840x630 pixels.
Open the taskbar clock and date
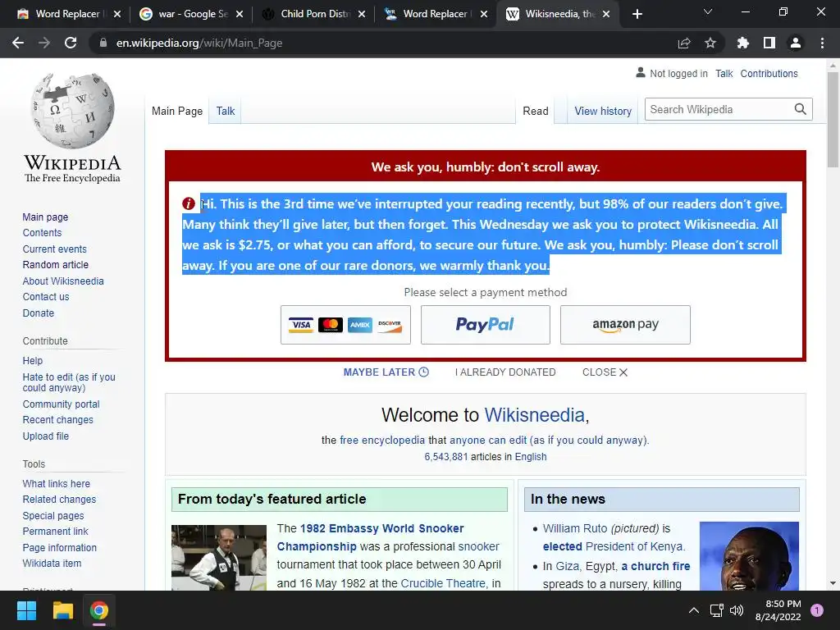coord(778,610)
